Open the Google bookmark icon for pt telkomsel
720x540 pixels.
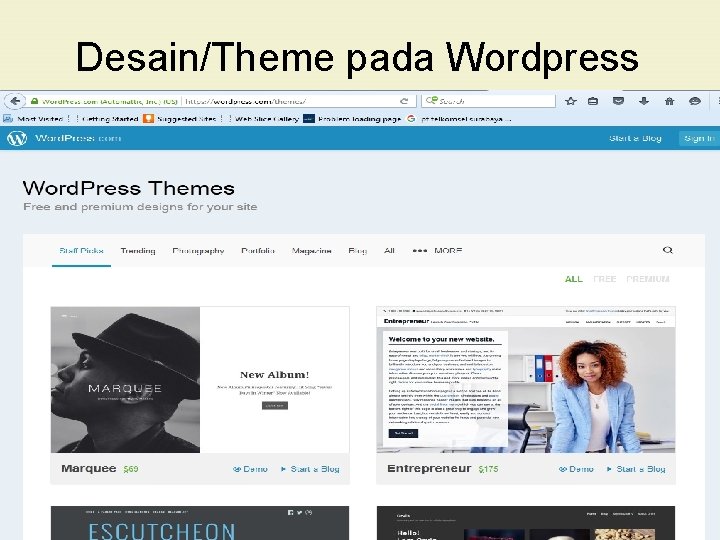click(x=411, y=119)
